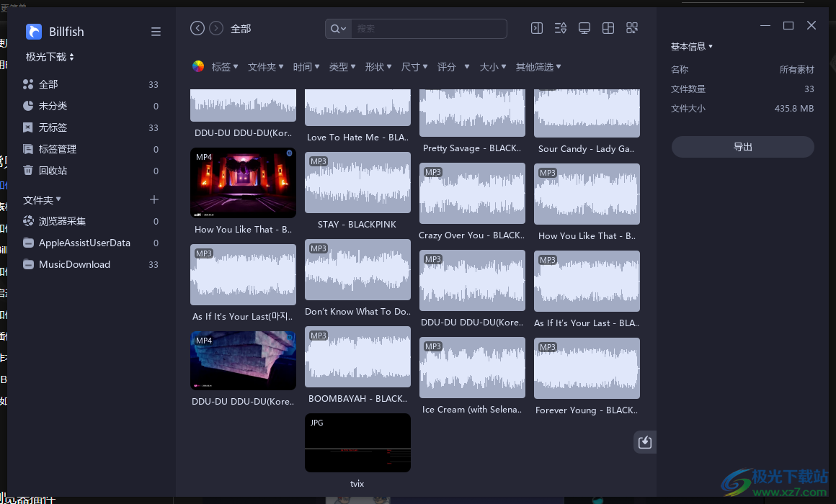This screenshot has width=836, height=504.
Task: Click the 导出 button
Action: coord(742,147)
